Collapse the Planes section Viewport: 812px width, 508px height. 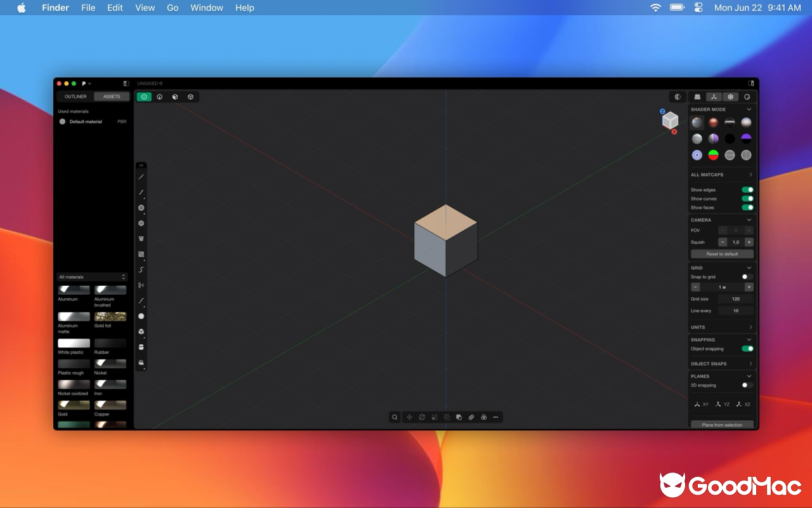[x=749, y=376]
